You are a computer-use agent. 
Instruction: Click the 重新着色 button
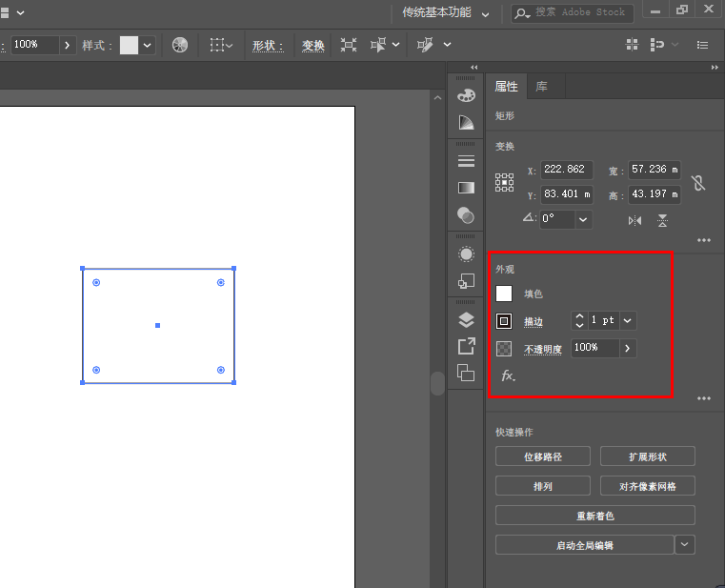click(595, 516)
